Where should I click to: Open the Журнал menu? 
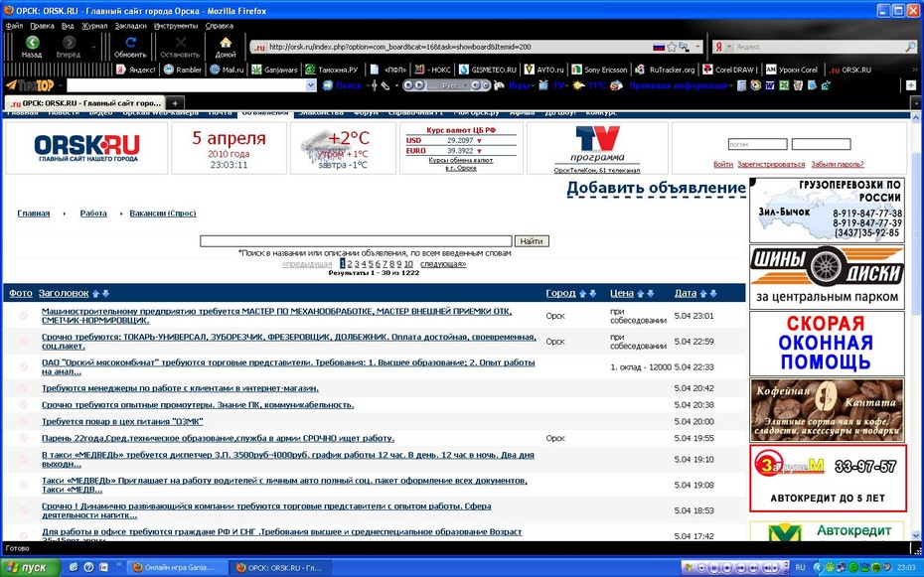coord(94,26)
